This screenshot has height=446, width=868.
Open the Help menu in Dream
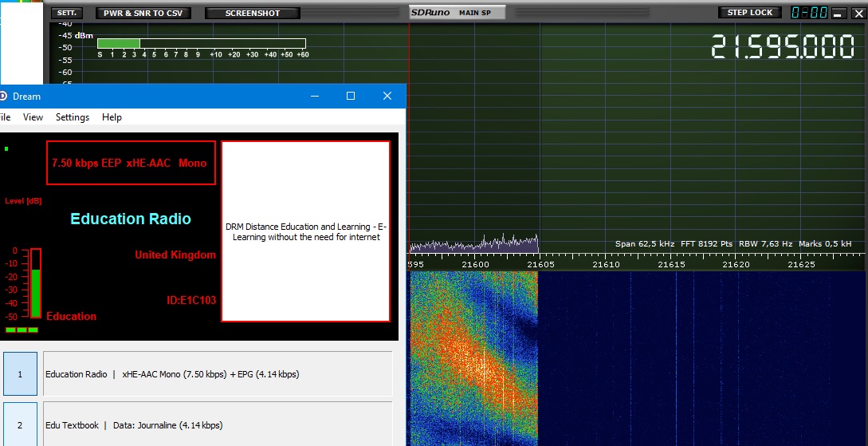point(112,117)
